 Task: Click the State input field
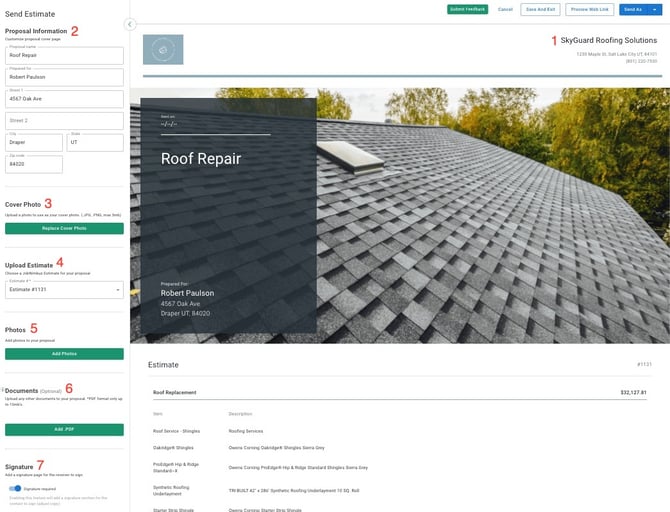tap(95, 143)
